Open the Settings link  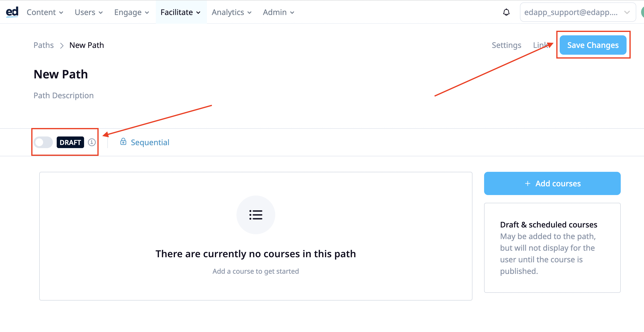506,45
